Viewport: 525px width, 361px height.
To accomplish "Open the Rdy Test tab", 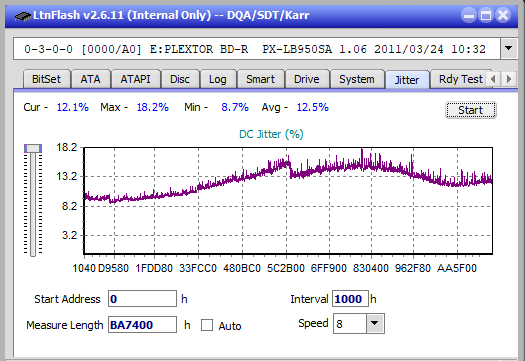I will click(x=461, y=79).
